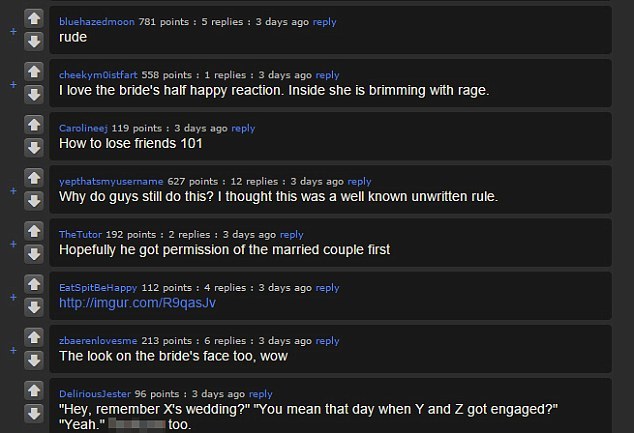Downvote bluehazedmoon's "rude" comment
Screen dimensions: 634x433
(34, 41)
